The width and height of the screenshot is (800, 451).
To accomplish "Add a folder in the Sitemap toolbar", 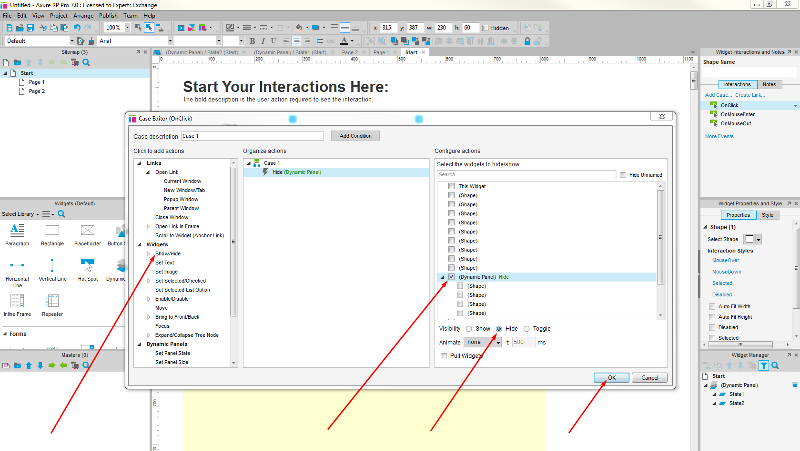I will 17,62.
